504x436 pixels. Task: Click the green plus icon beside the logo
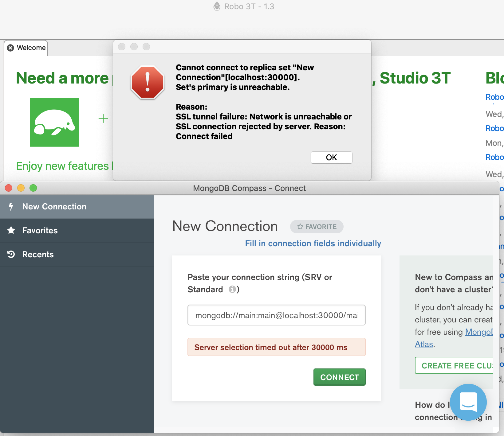tap(103, 119)
